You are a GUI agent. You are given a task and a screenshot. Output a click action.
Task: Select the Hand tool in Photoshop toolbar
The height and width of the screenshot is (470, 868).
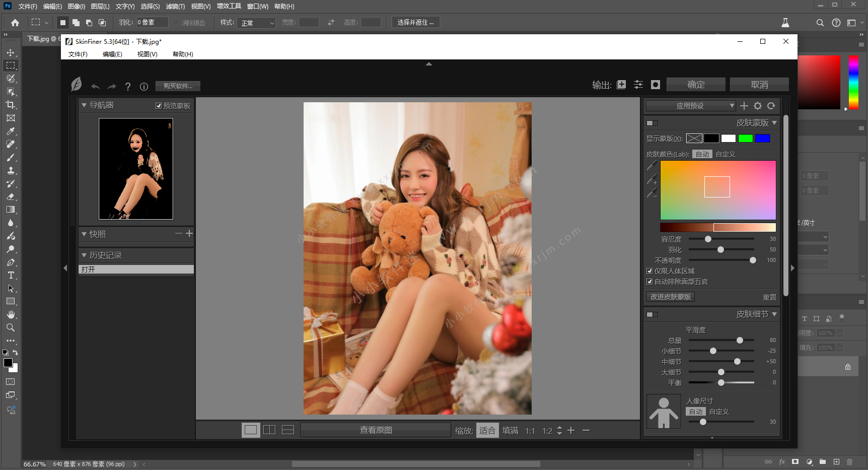click(x=11, y=314)
